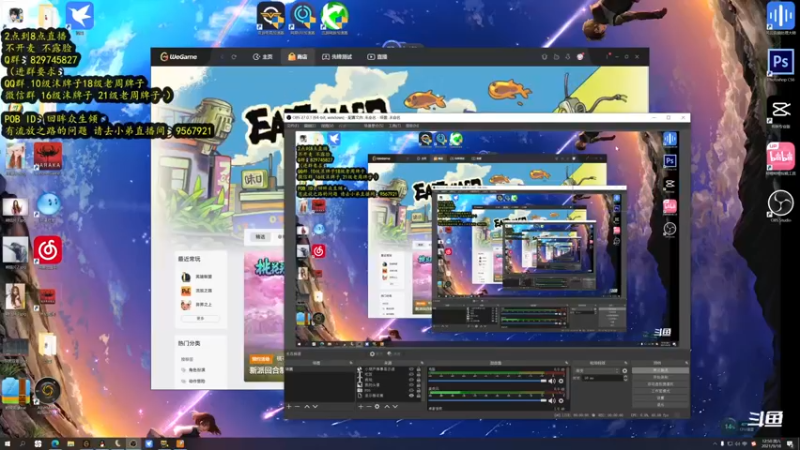Open the WeGame 主页 home tab

click(263, 57)
